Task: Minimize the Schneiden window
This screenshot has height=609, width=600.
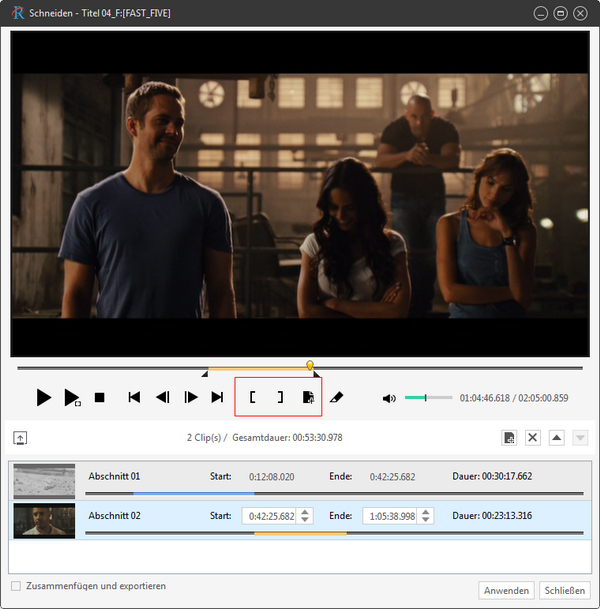Action: coord(541,14)
